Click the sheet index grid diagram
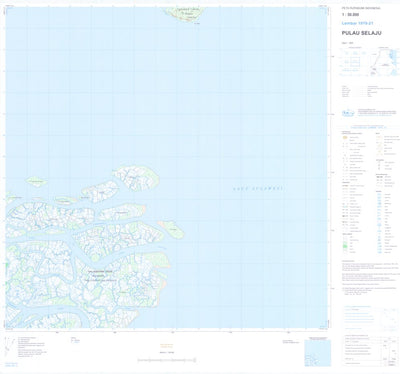400x374 pixels. point(353,61)
